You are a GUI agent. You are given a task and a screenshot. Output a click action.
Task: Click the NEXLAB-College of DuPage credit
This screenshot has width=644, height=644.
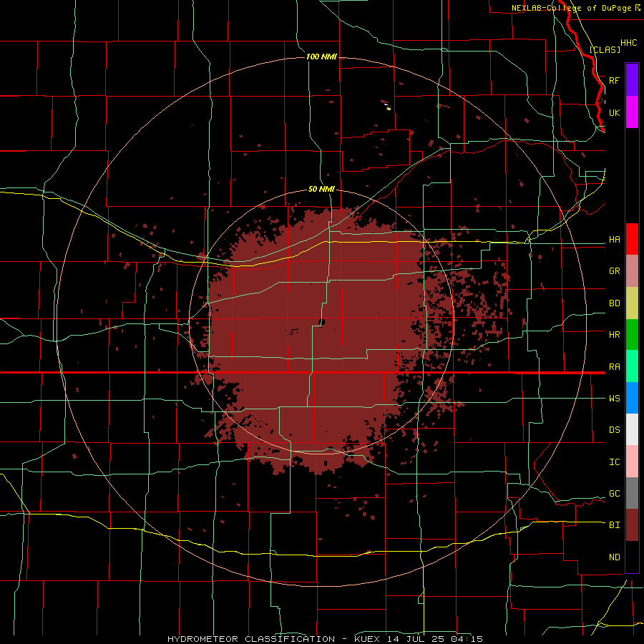click(571, 8)
